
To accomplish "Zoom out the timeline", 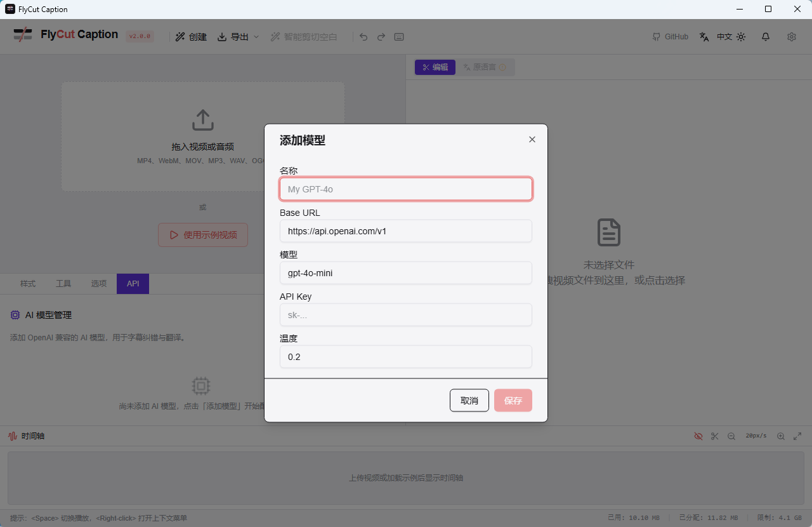I will [x=731, y=436].
